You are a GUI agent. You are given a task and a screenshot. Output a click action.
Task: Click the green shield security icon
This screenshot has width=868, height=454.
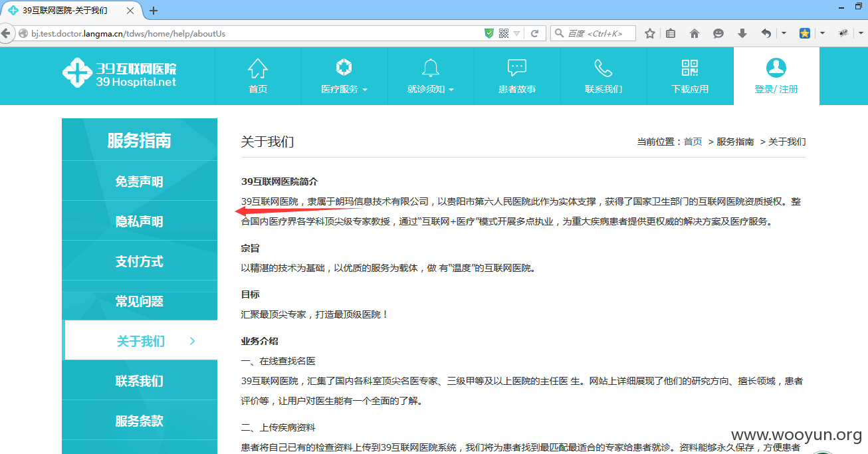coord(489,33)
